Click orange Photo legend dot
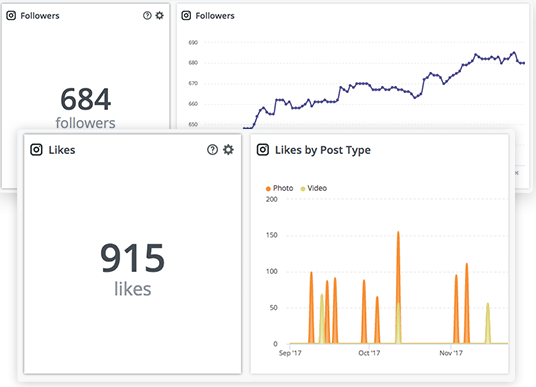Viewport: 536px width, 387px height. point(268,189)
